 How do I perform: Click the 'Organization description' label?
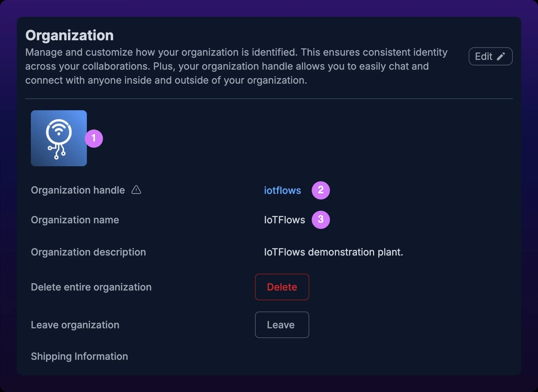88,252
